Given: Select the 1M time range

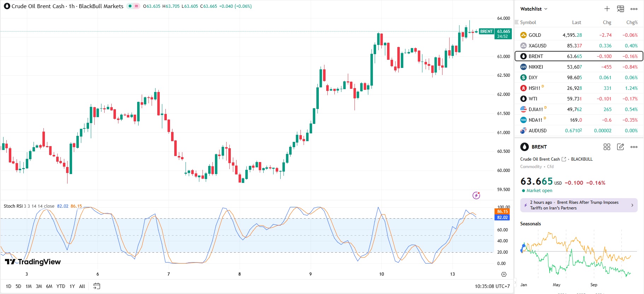Looking at the screenshot, I should (x=29, y=286).
